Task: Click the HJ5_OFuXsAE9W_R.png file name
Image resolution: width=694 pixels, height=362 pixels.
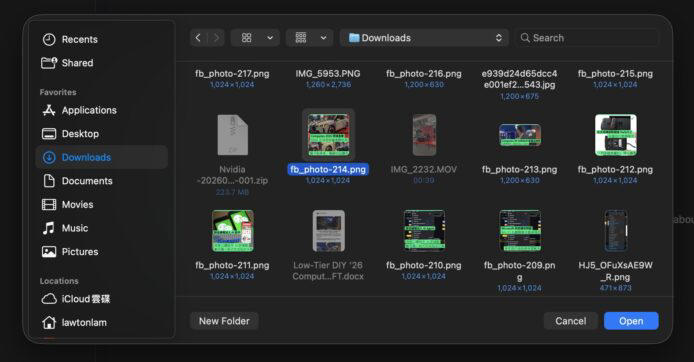Action: pos(616,271)
